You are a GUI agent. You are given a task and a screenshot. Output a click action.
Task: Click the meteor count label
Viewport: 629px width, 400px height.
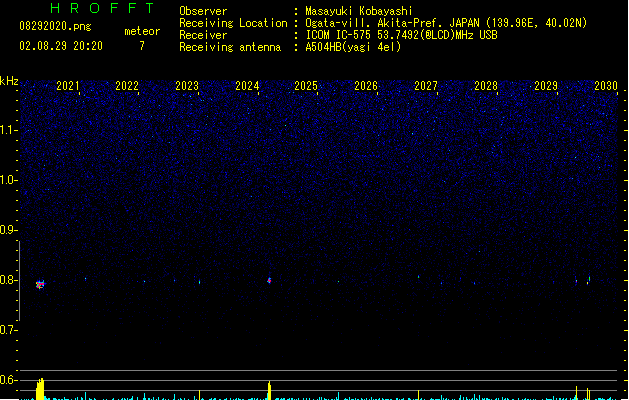tap(142, 31)
